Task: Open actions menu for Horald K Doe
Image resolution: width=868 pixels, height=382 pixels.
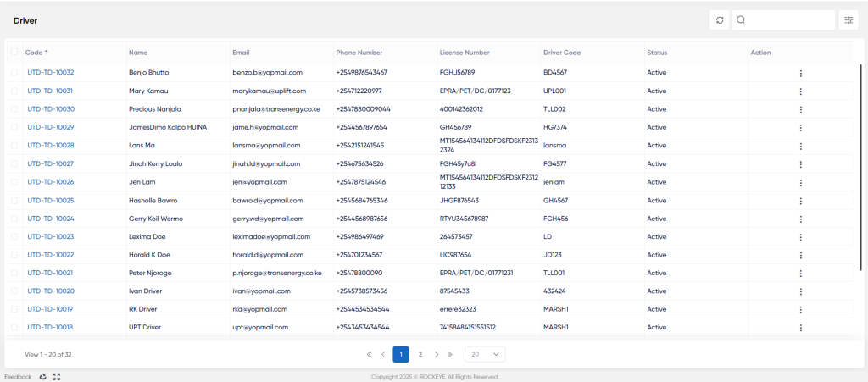Action: pos(800,256)
